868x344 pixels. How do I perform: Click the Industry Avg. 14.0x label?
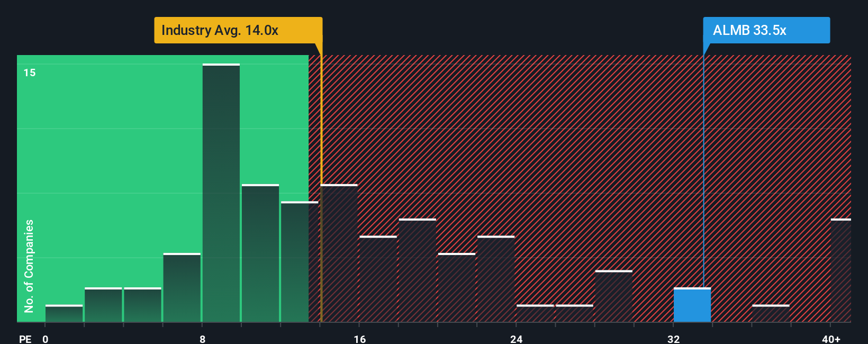[x=238, y=30]
